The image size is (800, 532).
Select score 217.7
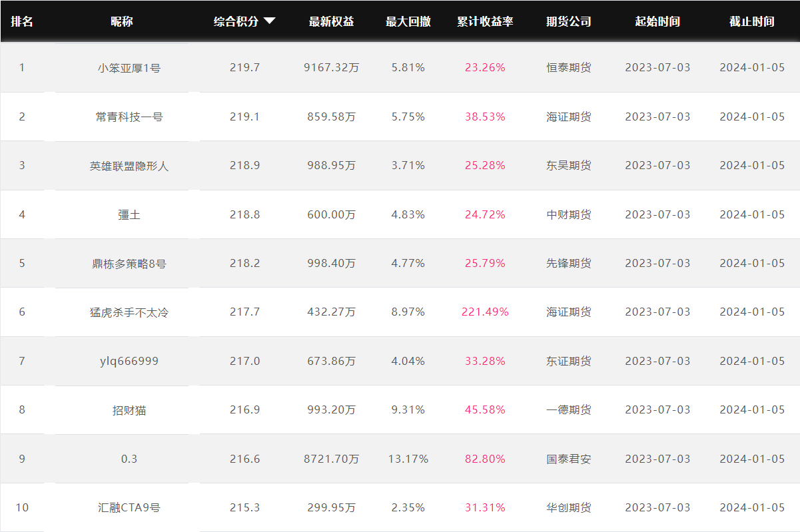coord(244,312)
